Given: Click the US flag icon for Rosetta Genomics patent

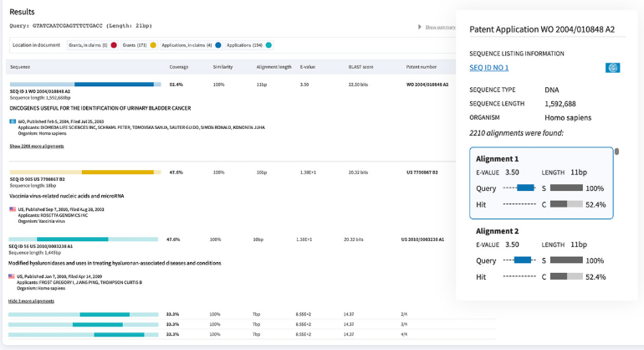Looking at the screenshot, I should pos(13,208).
